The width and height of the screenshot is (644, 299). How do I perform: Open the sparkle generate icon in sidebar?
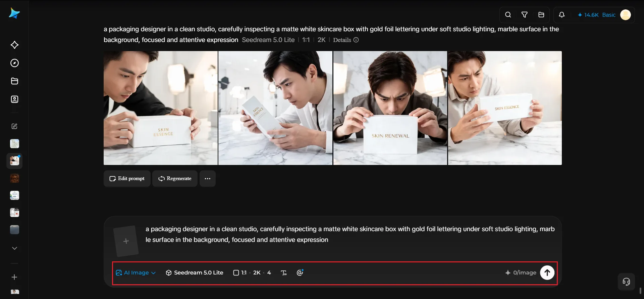tap(14, 45)
